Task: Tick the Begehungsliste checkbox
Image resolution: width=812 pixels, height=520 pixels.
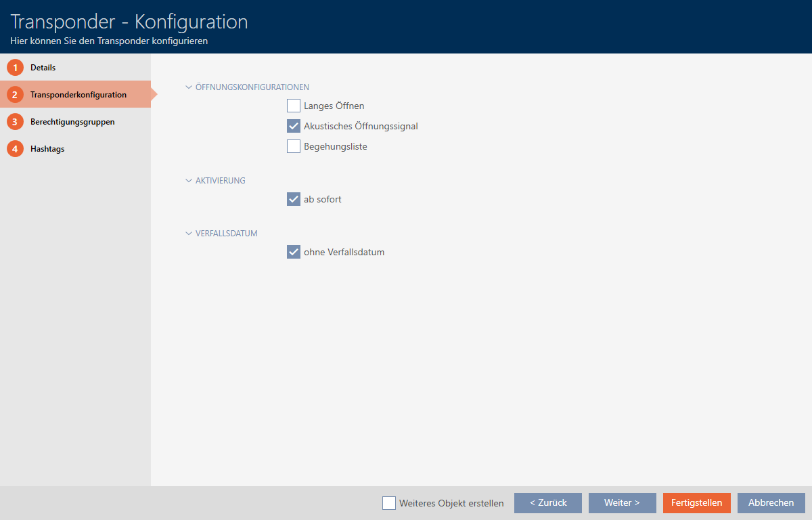Action: click(294, 146)
